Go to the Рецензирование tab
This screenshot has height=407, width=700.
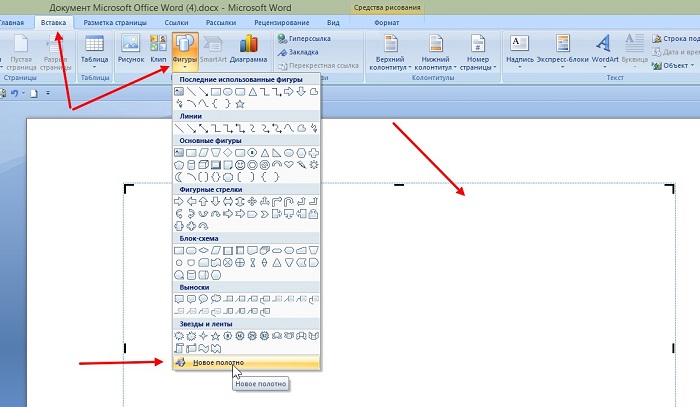282,22
